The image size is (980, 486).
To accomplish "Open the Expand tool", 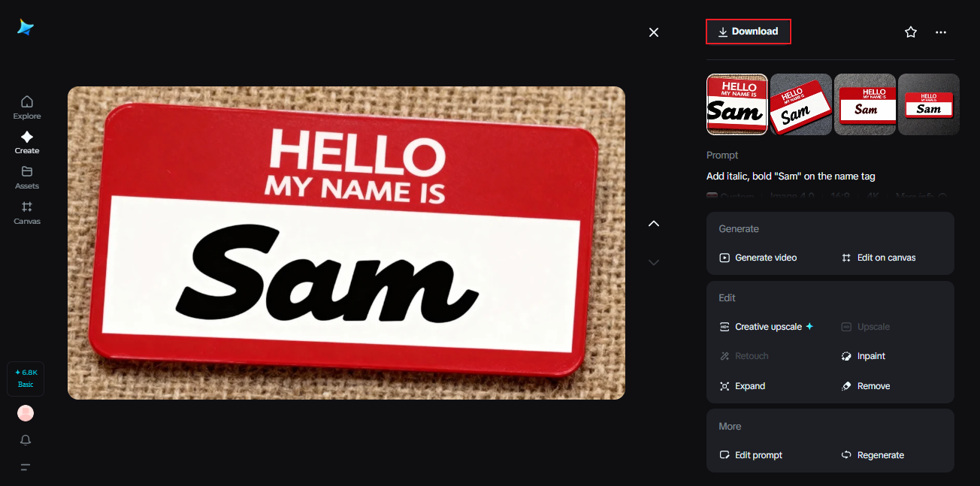I will 749,385.
